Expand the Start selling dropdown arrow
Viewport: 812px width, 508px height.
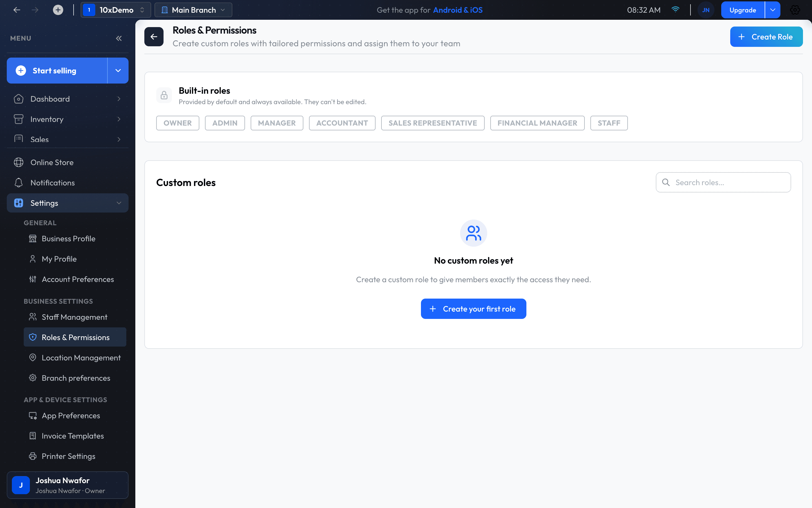coord(118,71)
